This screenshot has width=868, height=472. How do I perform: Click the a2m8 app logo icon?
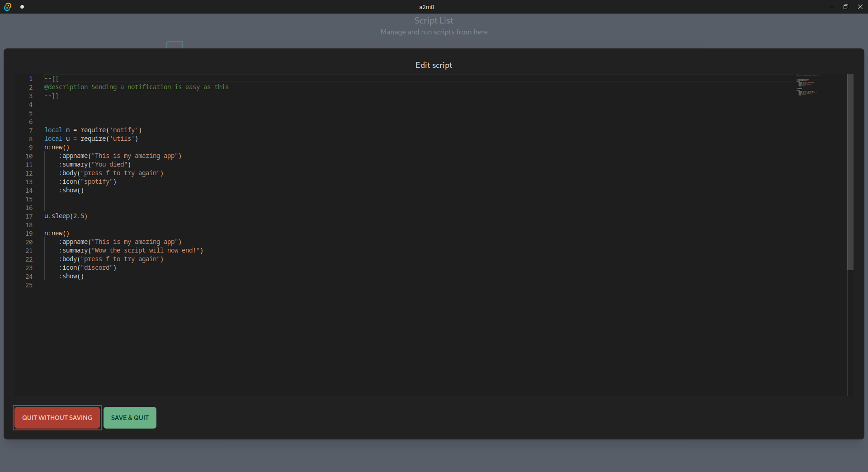point(8,7)
